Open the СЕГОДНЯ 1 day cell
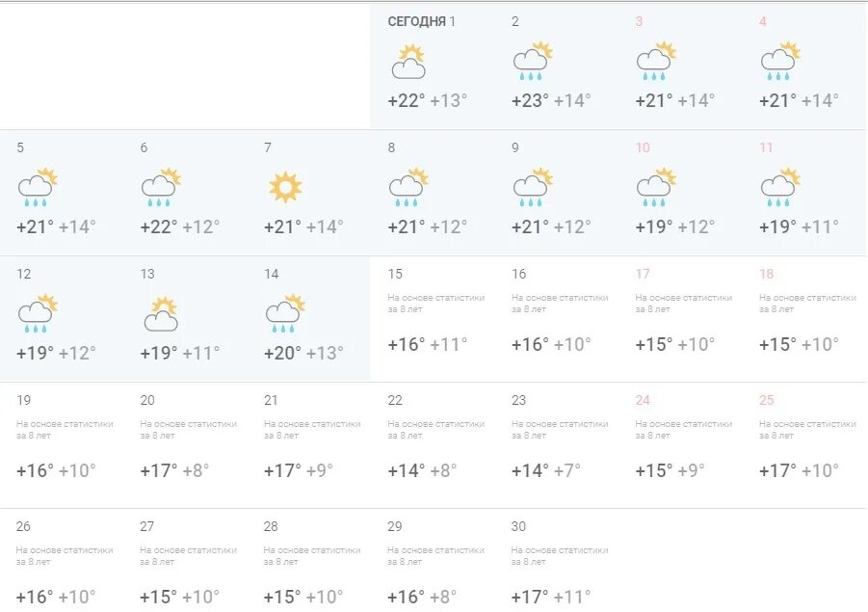The width and height of the screenshot is (868, 612). (x=432, y=67)
